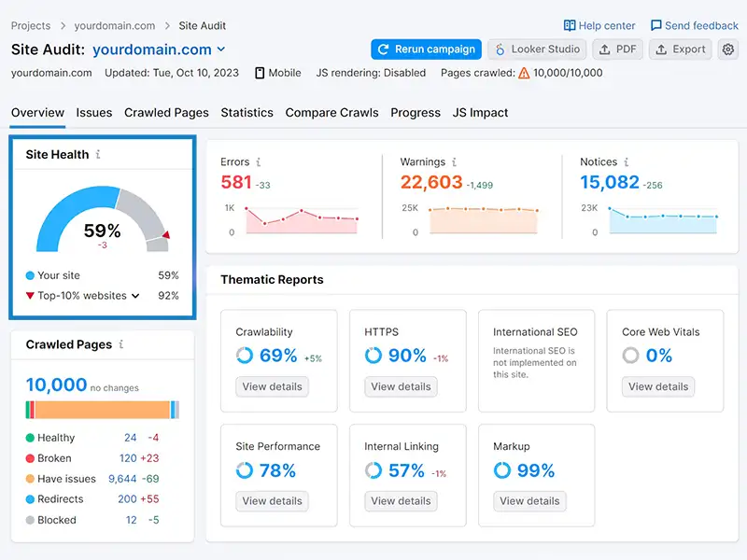The image size is (747, 560).
Task: Expand Top-10% websites dropdown chevron
Action: [x=135, y=296]
